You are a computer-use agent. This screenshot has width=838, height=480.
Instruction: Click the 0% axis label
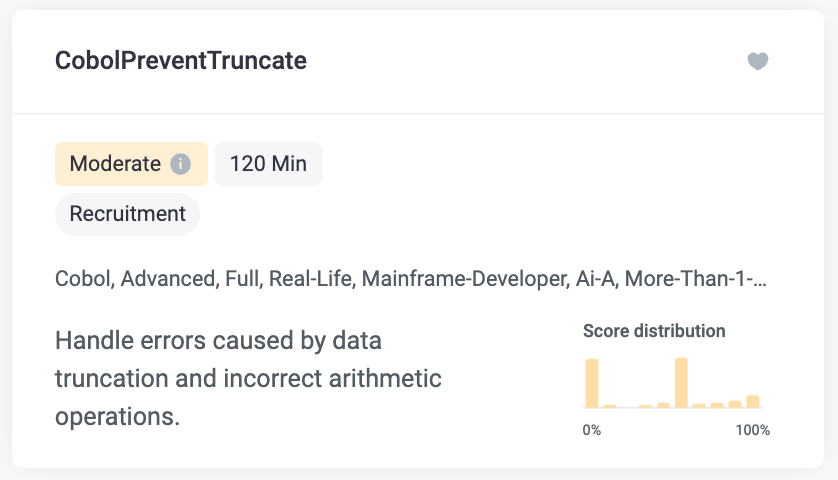[x=592, y=430]
